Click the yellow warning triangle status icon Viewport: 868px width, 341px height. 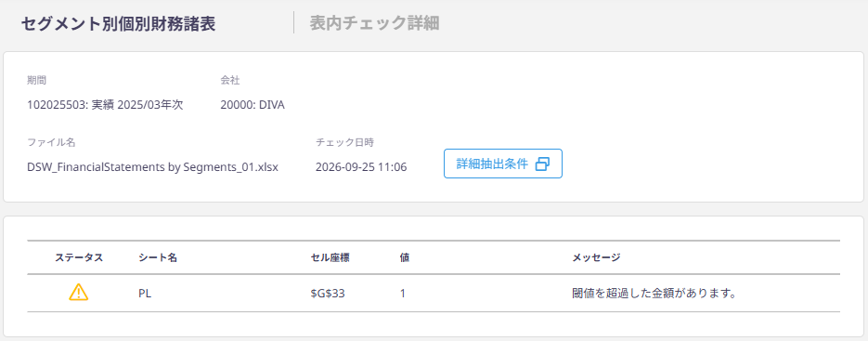[x=79, y=292]
